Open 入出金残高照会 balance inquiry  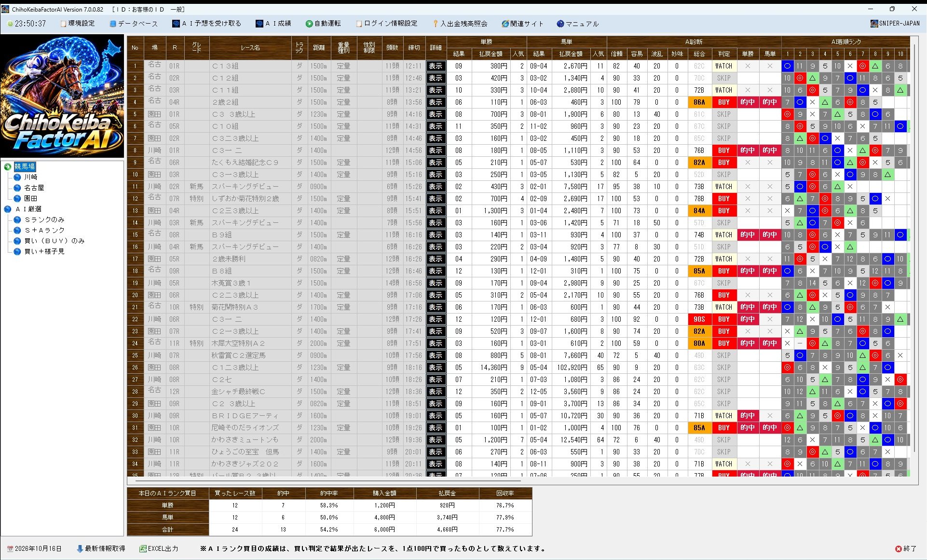tap(460, 23)
